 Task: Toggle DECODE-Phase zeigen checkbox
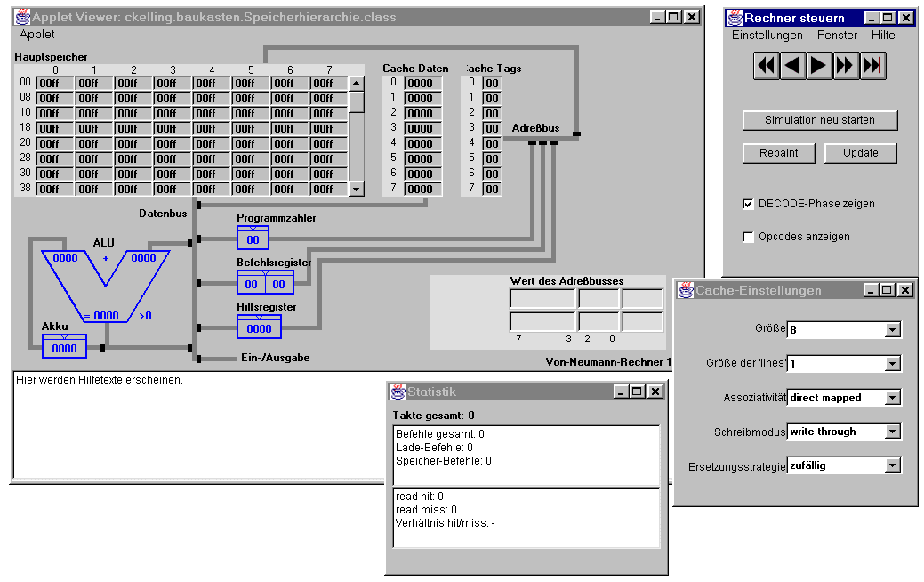point(749,204)
